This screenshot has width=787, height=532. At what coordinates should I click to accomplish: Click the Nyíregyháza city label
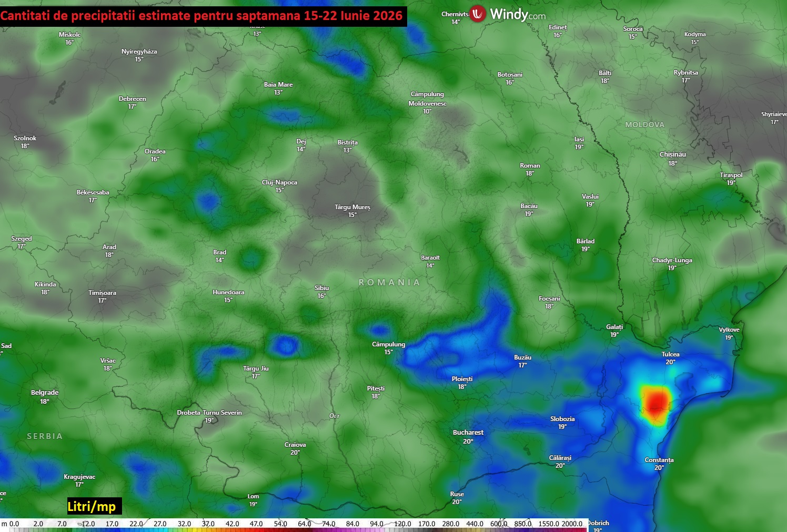coord(139,52)
